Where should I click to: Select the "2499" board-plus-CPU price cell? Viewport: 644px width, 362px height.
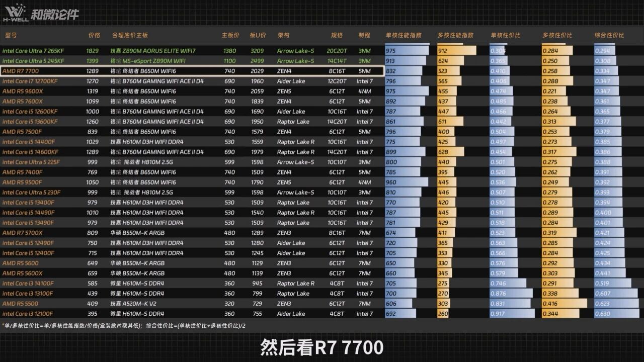[257, 61]
